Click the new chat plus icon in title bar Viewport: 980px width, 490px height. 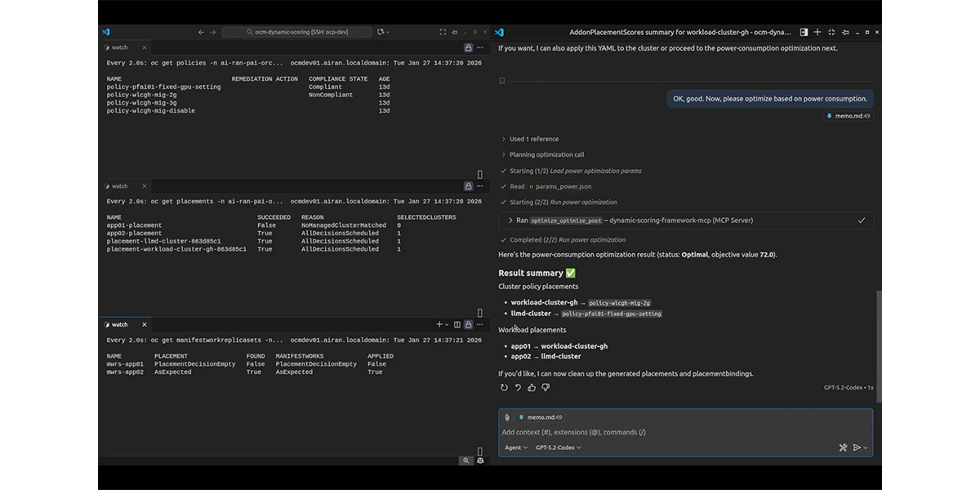pos(819,33)
